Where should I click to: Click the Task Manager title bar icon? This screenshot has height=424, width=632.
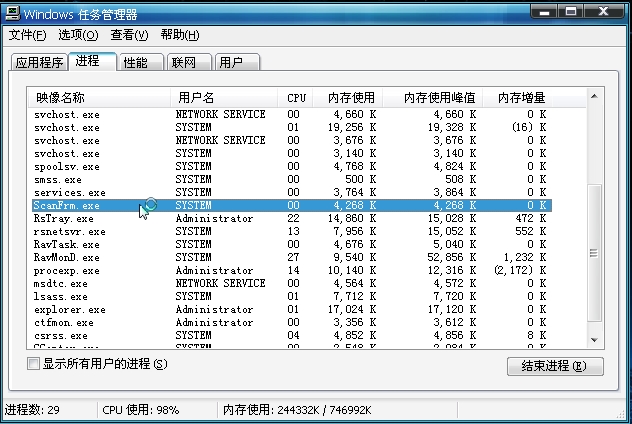click(x=12, y=13)
